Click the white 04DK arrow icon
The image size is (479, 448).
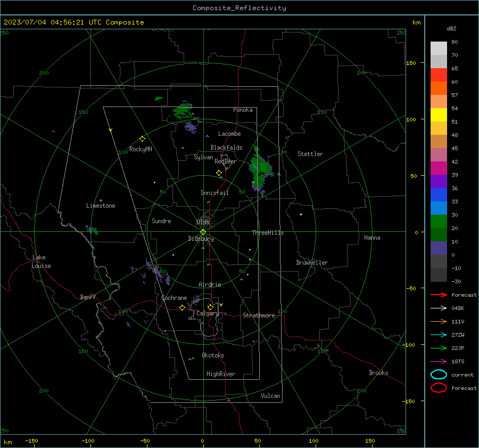click(x=439, y=308)
